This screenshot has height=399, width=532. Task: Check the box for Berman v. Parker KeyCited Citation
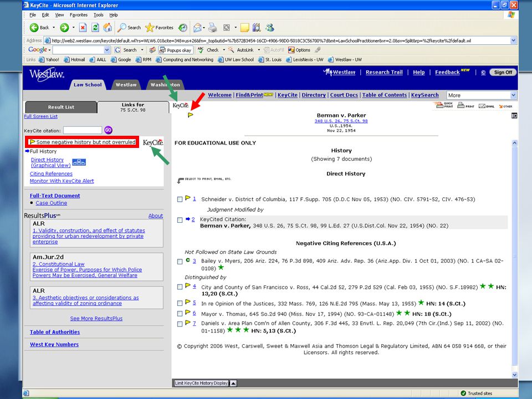180,220
